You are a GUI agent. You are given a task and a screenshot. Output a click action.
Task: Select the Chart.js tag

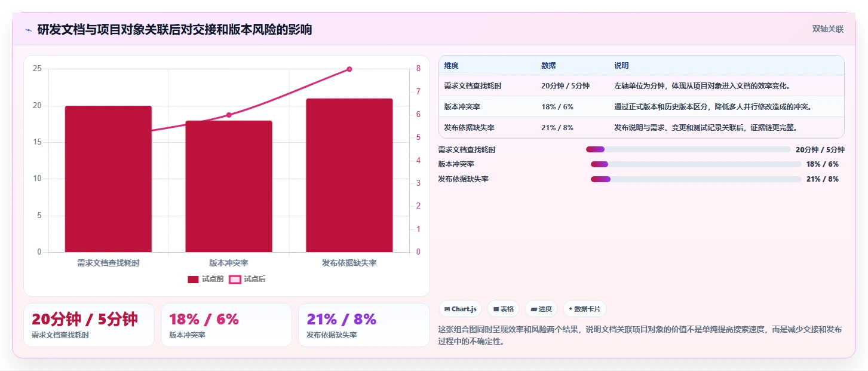pos(460,309)
